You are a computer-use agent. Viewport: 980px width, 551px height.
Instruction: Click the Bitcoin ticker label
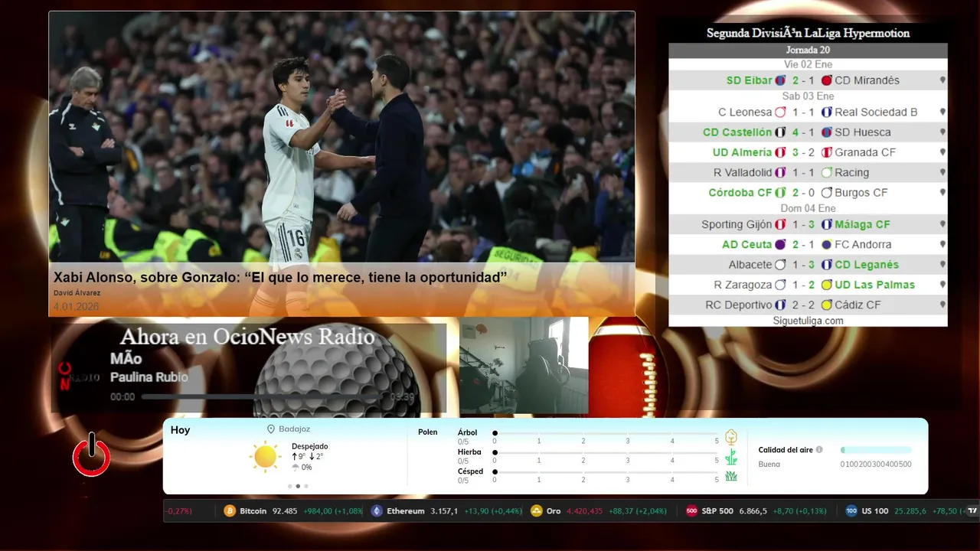[x=253, y=511]
